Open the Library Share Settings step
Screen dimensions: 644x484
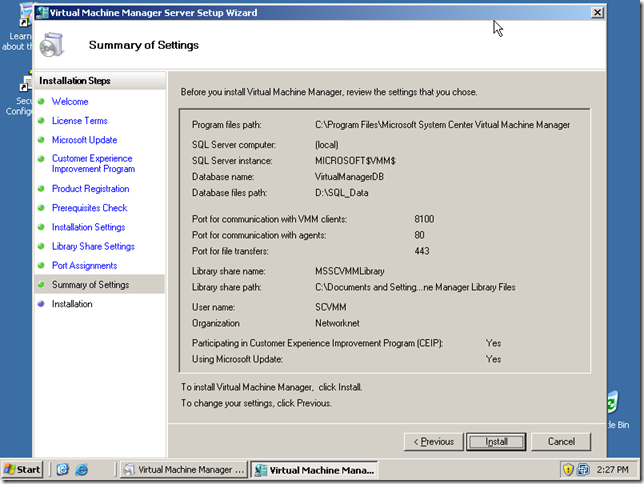(93, 247)
